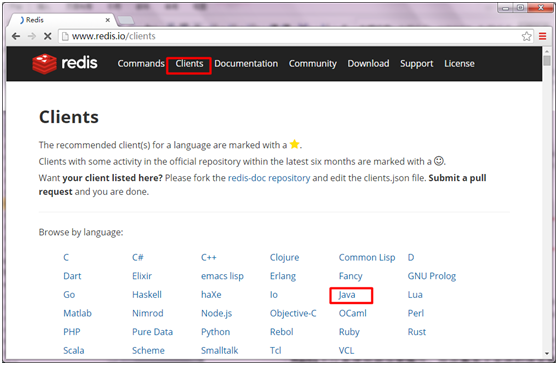Go to PHP clients
The width and height of the screenshot is (558, 365).
[x=72, y=332]
